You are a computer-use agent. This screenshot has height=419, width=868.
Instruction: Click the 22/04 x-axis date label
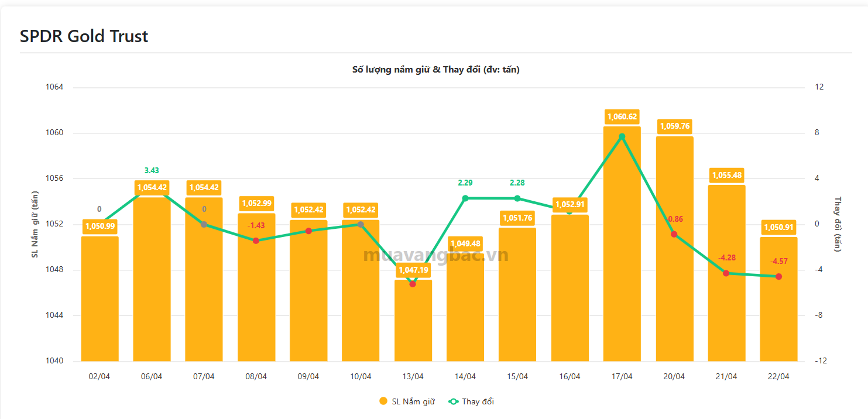(x=778, y=376)
